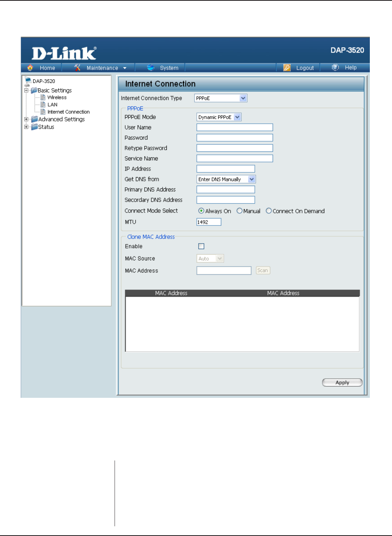Click the Service Name input field
This screenshot has height=536, width=392.
[x=235, y=158]
